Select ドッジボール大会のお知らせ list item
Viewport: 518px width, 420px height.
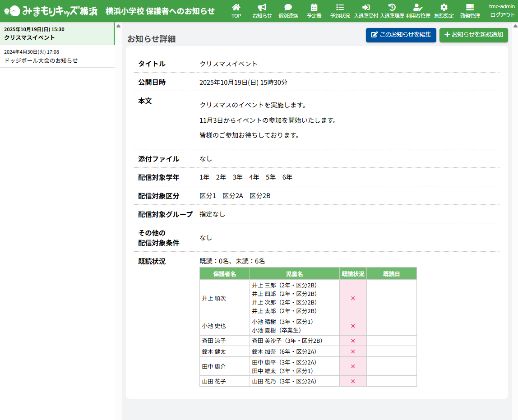click(x=57, y=56)
